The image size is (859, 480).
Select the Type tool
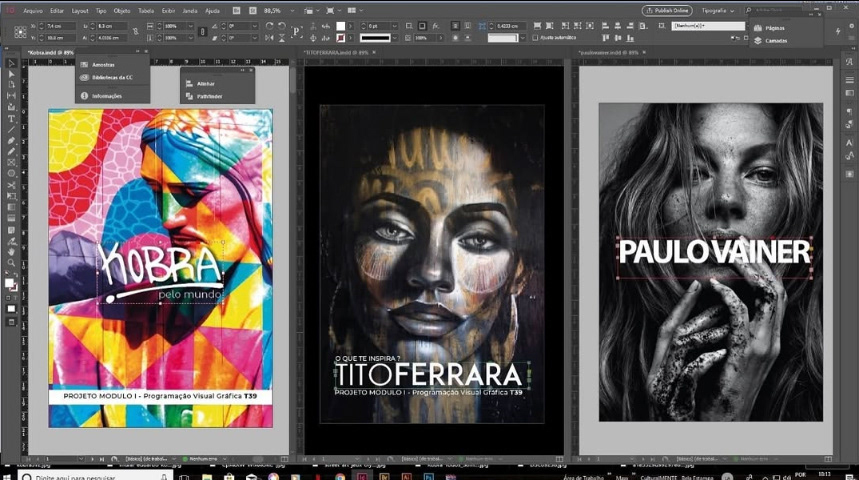pos(11,118)
